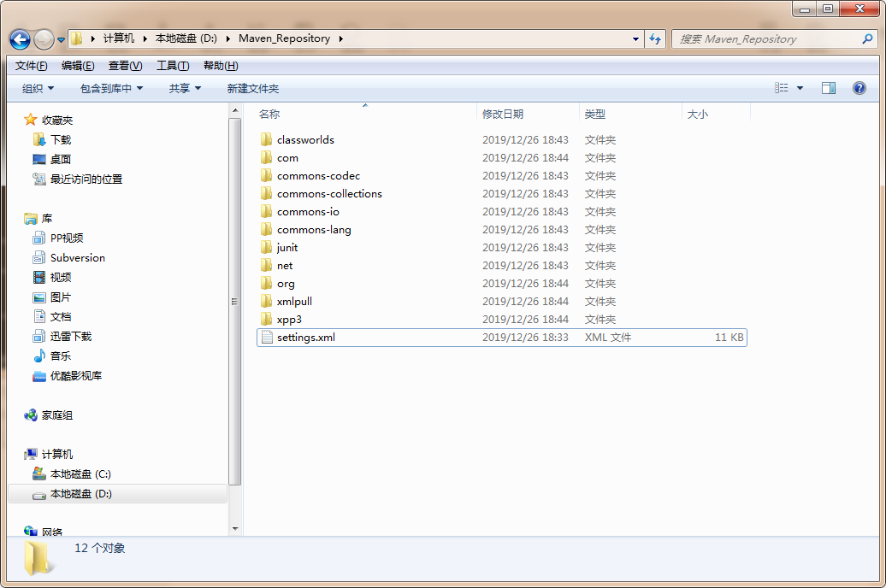Open the 组织 organize dropdown
This screenshot has width=886, height=588.
(38, 88)
